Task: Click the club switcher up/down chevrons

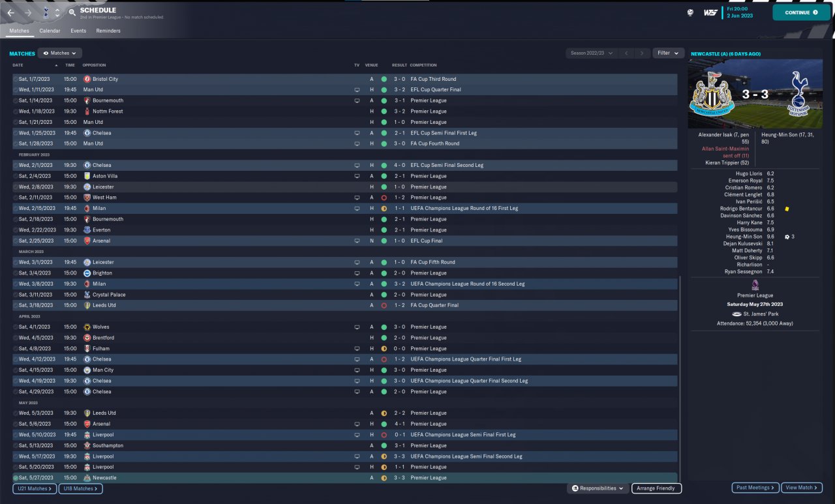Action: coord(57,12)
